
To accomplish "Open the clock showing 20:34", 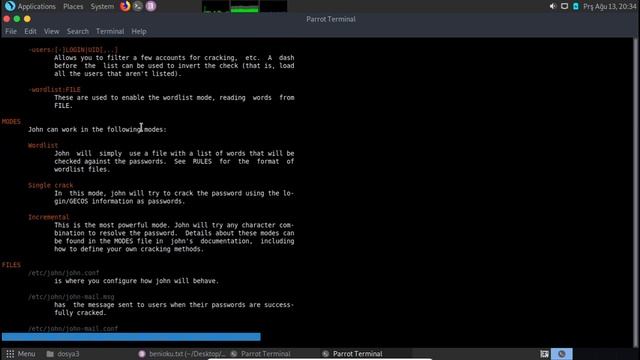I will click(x=609, y=7).
